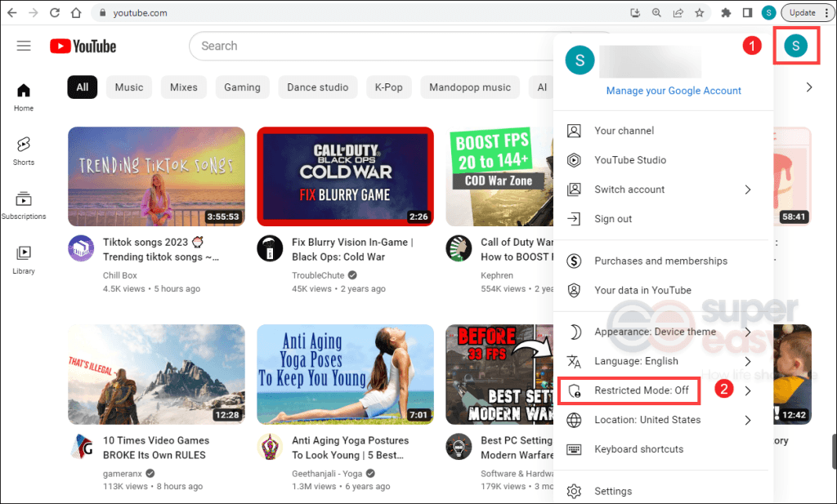Open the hamburger guide menu

pyautogui.click(x=24, y=46)
